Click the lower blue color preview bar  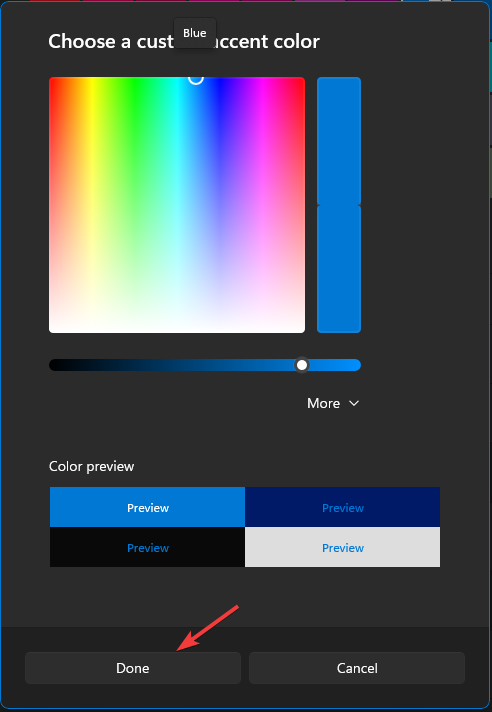coord(339,269)
